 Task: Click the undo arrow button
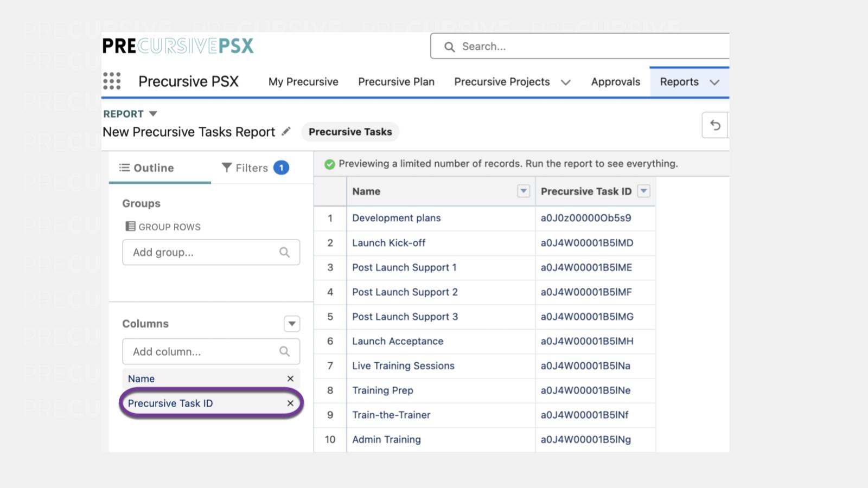[x=715, y=125]
